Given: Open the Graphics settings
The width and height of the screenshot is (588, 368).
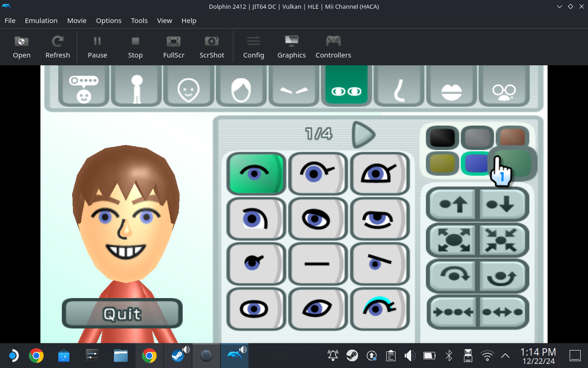Looking at the screenshot, I should point(292,47).
